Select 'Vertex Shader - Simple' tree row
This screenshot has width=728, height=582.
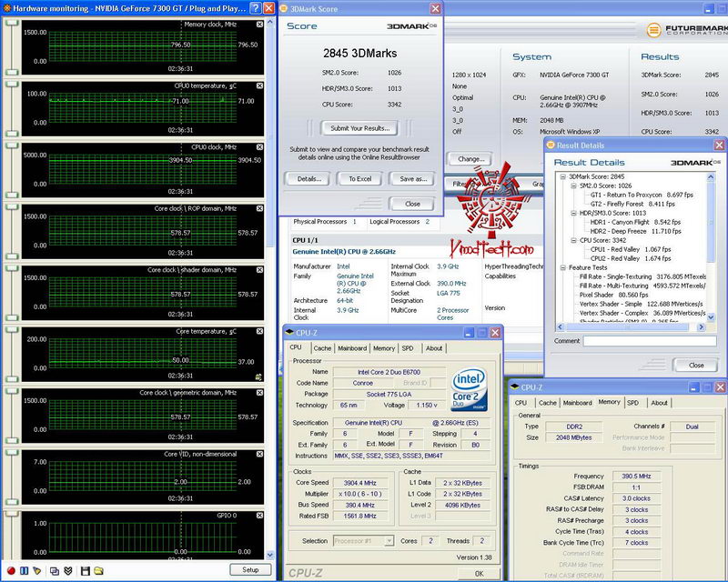point(641,304)
